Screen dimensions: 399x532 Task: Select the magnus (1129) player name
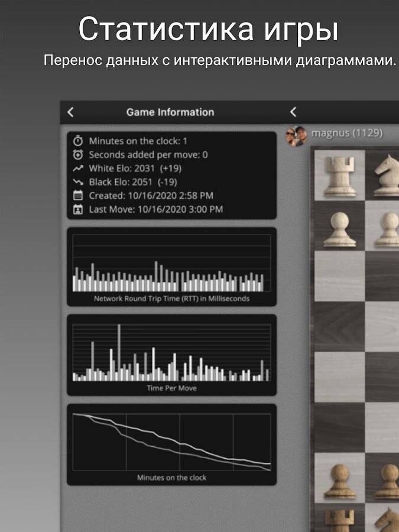pos(347,134)
